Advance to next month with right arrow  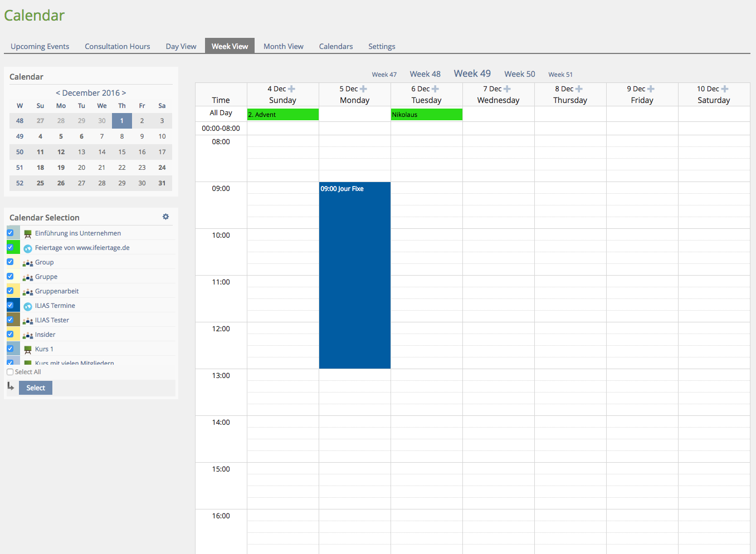click(124, 93)
